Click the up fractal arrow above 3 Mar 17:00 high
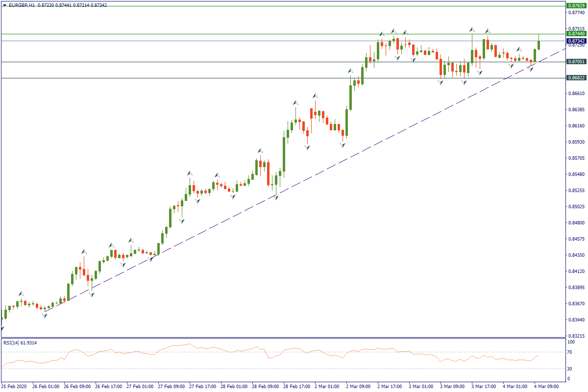Screen dimensions: 588x392 [x=488, y=31]
